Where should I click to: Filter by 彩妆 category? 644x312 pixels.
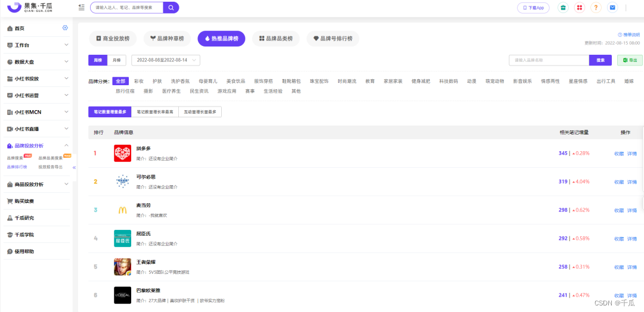[x=139, y=81]
